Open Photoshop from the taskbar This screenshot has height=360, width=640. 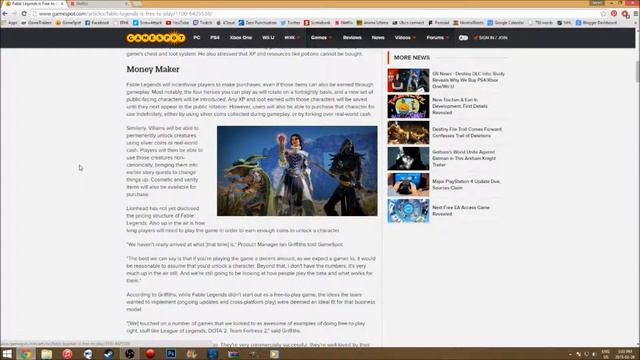coord(171,354)
